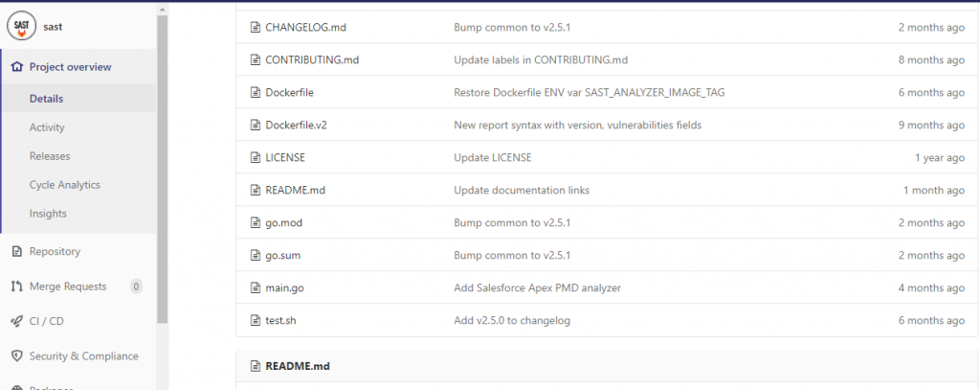The image size is (980, 390).
Task: Click the SAST project avatar icon
Action: pyautogui.click(x=21, y=27)
